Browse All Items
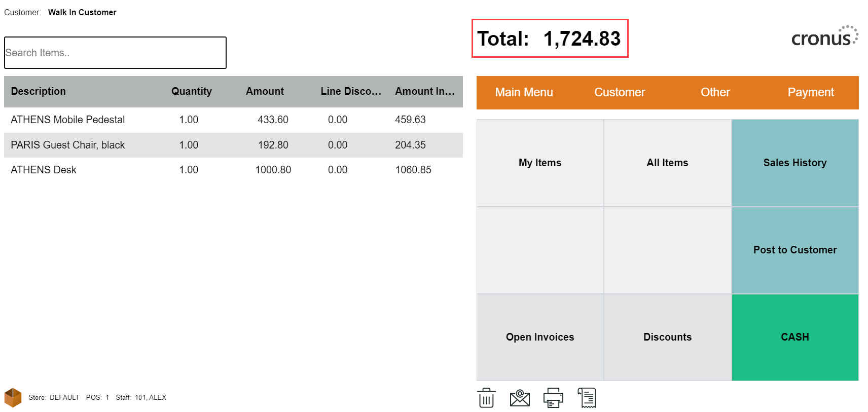Image resolution: width=868 pixels, height=412 pixels. tap(667, 163)
